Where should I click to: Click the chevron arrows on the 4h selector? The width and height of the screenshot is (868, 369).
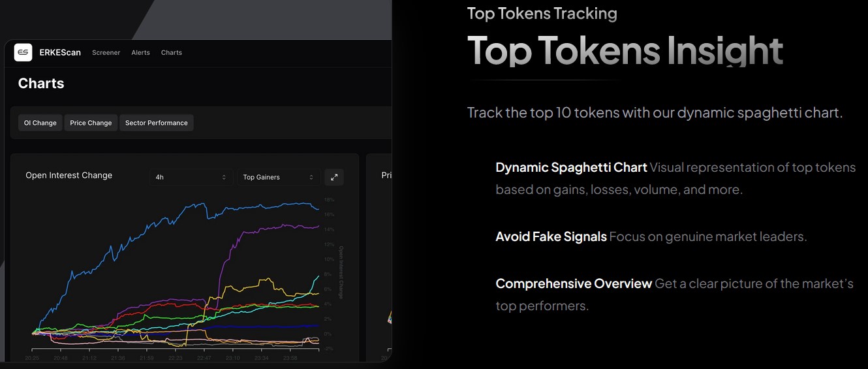point(224,177)
